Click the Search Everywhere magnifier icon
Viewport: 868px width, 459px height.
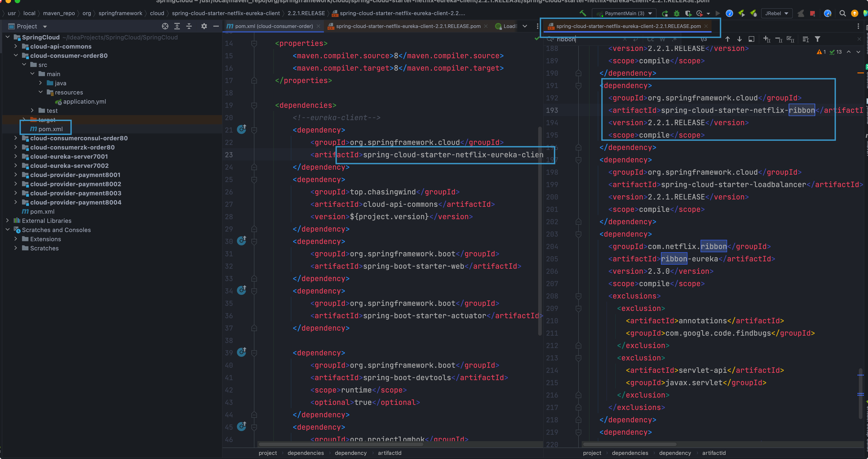842,14
